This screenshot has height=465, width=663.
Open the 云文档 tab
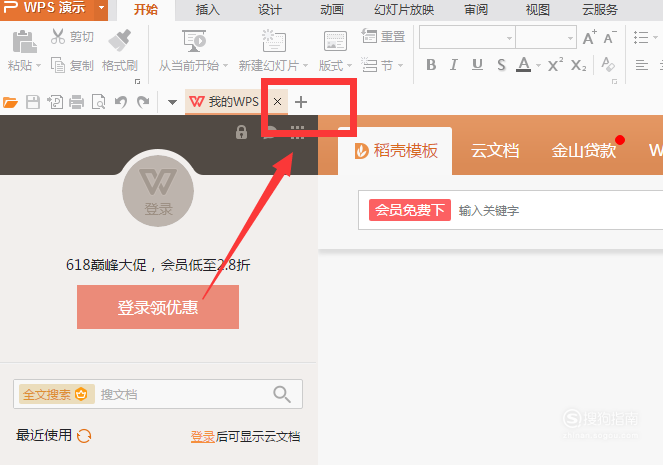pyautogui.click(x=495, y=151)
